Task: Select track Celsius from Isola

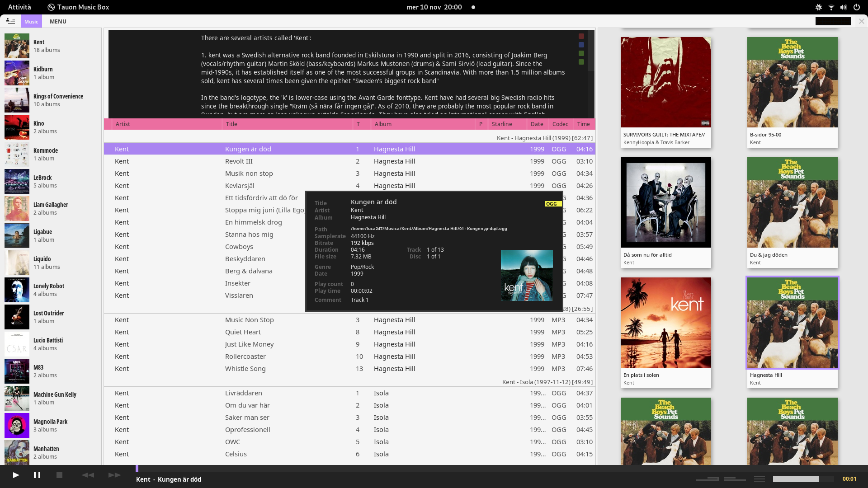Action: [349, 454]
